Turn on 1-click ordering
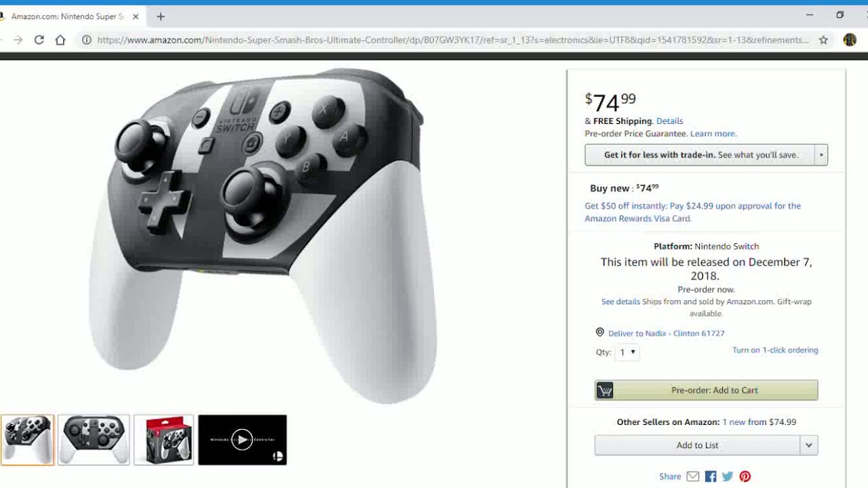 click(x=775, y=350)
